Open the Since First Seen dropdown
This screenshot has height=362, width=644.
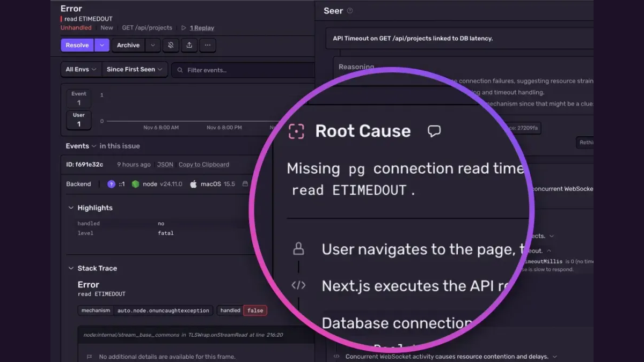click(135, 70)
